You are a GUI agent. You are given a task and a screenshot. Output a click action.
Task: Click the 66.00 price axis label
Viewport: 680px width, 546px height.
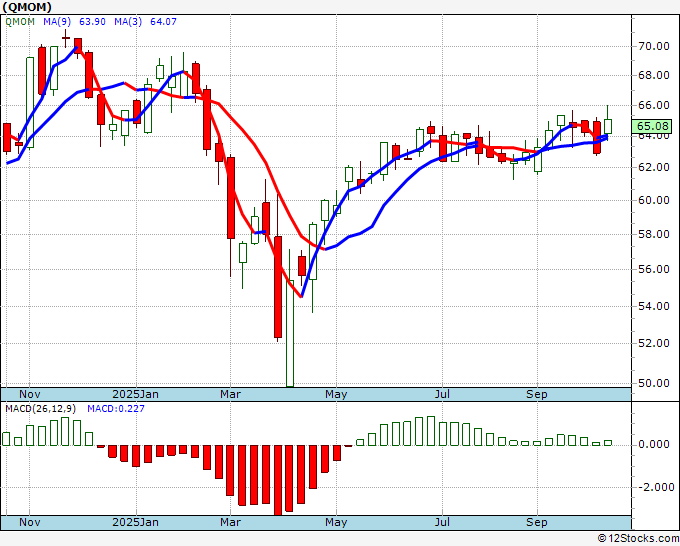(654, 105)
